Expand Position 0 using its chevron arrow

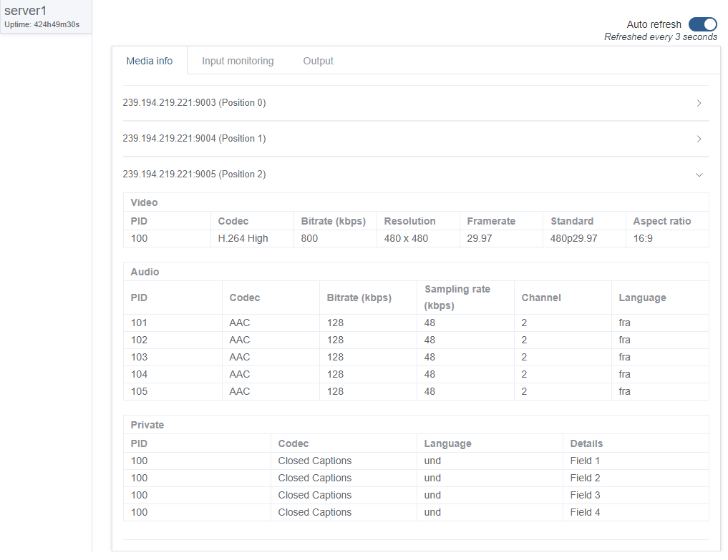tap(699, 103)
